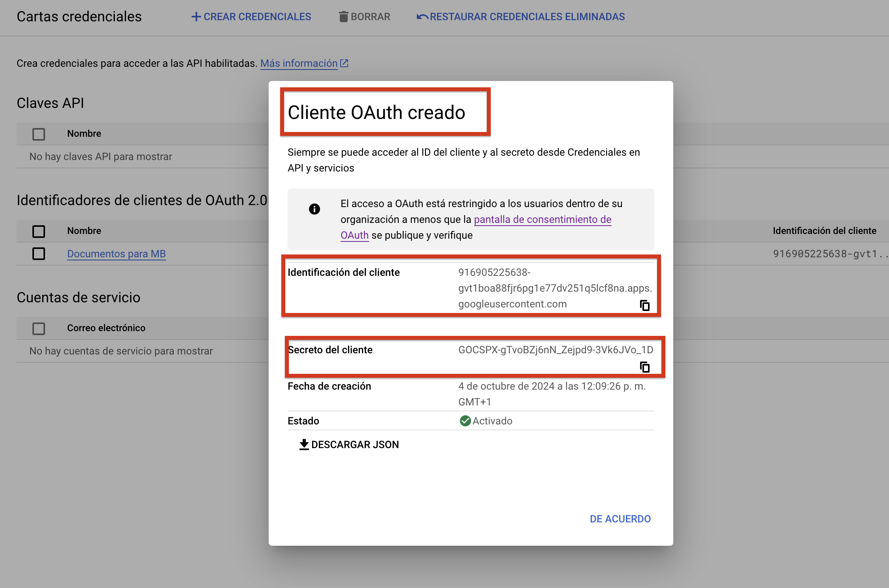Click the truncated client ID 916905225638-gvt1

click(829, 254)
